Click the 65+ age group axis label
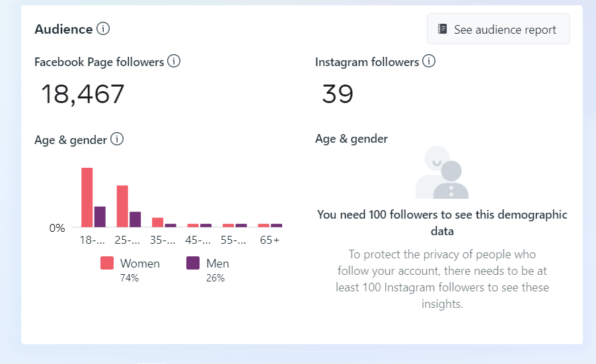Image resolution: width=596 pixels, height=364 pixels. (269, 240)
